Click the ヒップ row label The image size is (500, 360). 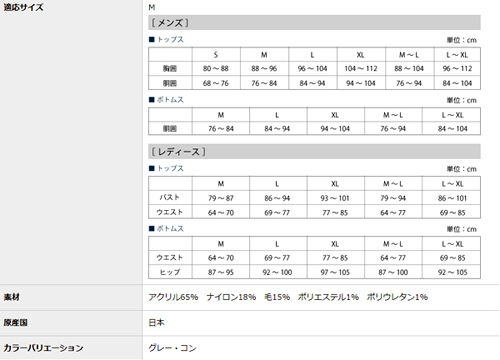(170, 272)
